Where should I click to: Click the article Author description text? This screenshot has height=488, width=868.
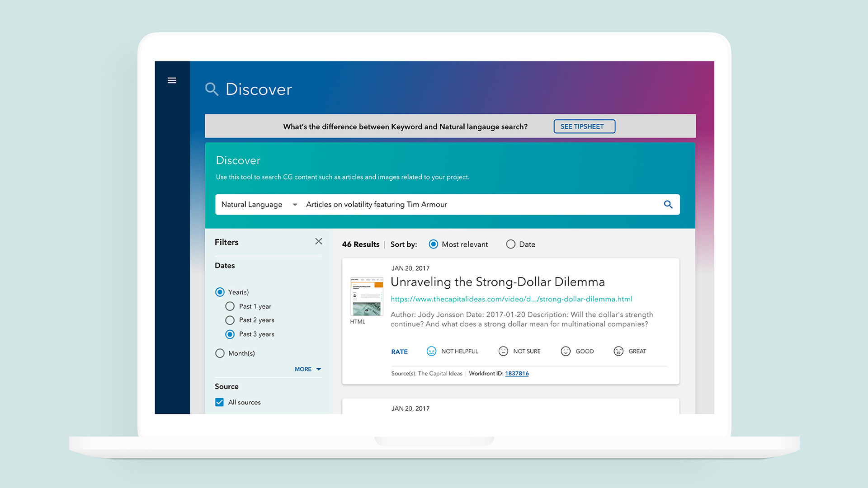coord(522,319)
